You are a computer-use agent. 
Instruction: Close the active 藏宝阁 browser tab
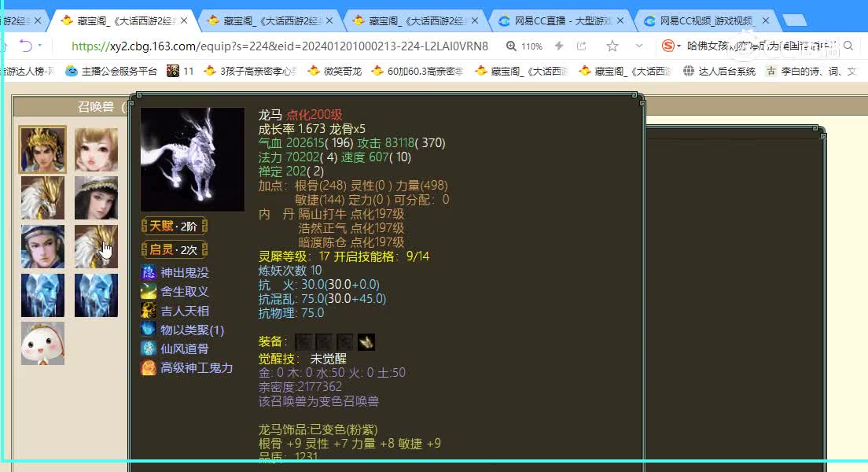184,20
